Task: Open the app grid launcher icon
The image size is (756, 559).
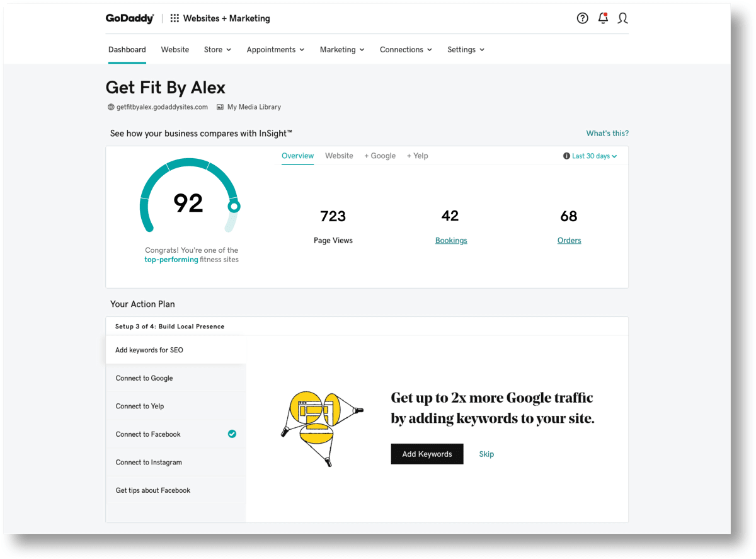Action: tap(175, 18)
